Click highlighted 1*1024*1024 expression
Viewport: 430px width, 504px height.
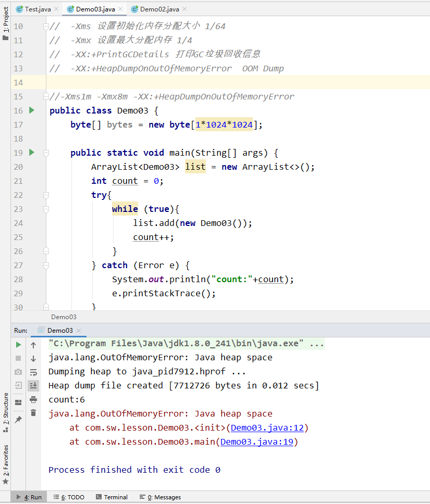[224, 125]
